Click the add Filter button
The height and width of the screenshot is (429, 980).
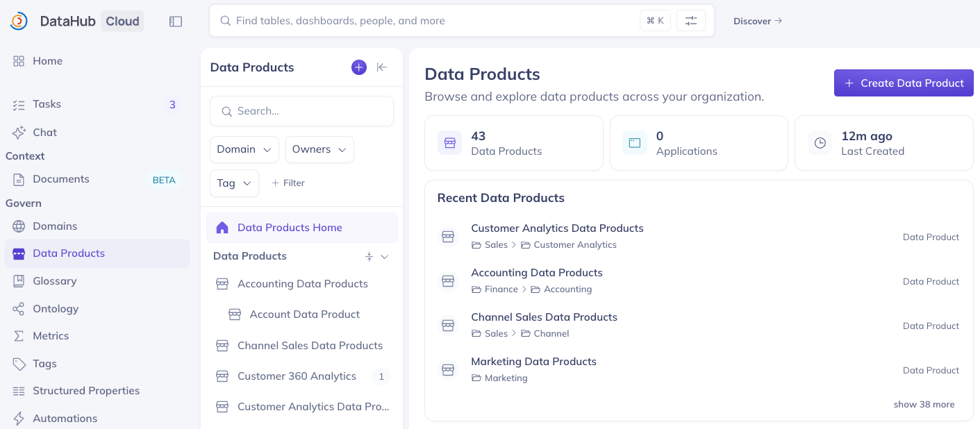point(288,183)
